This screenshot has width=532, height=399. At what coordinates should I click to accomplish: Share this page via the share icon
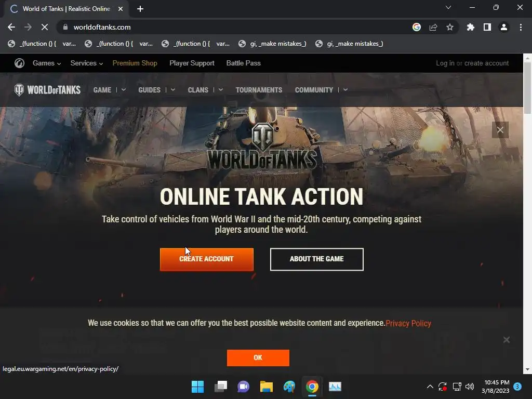pos(433,27)
